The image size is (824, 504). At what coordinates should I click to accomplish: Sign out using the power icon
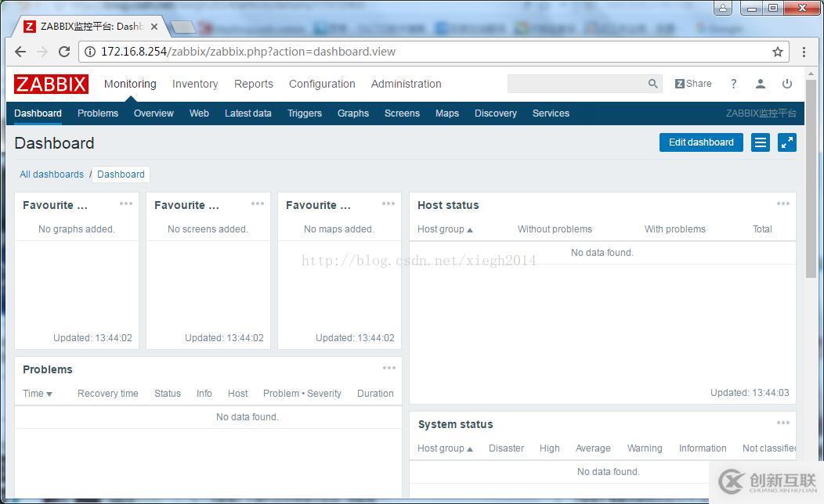786,84
